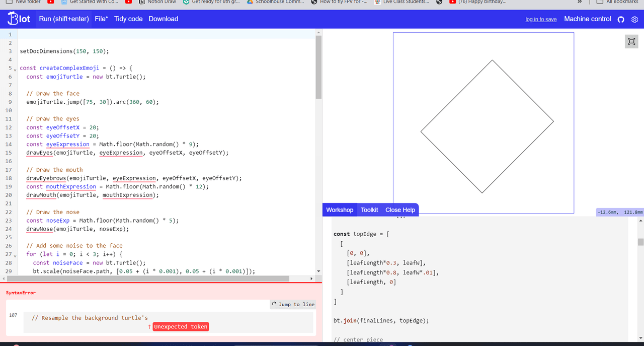Click the Jump to line arrow icon
Image resolution: width=644 pixels, height=346 pixels.
274,304
